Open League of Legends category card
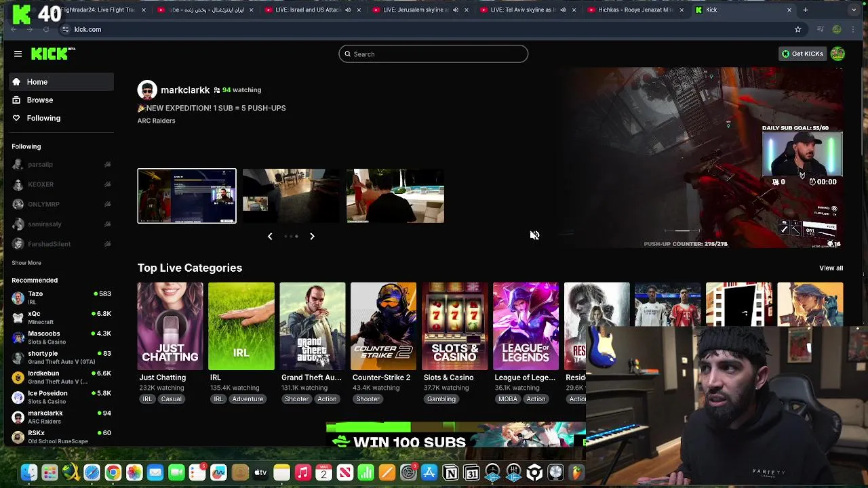 click(x=526, y=326)
